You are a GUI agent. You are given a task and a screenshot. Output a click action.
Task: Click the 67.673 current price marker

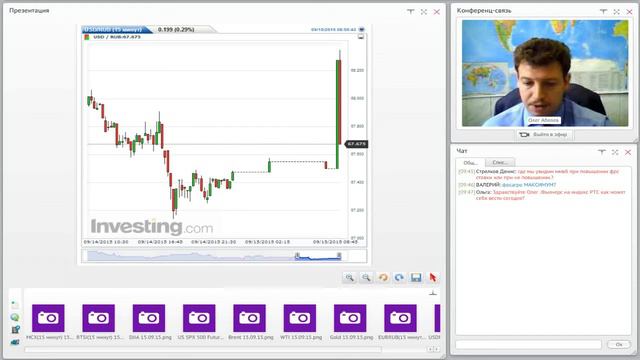[356, 144]
